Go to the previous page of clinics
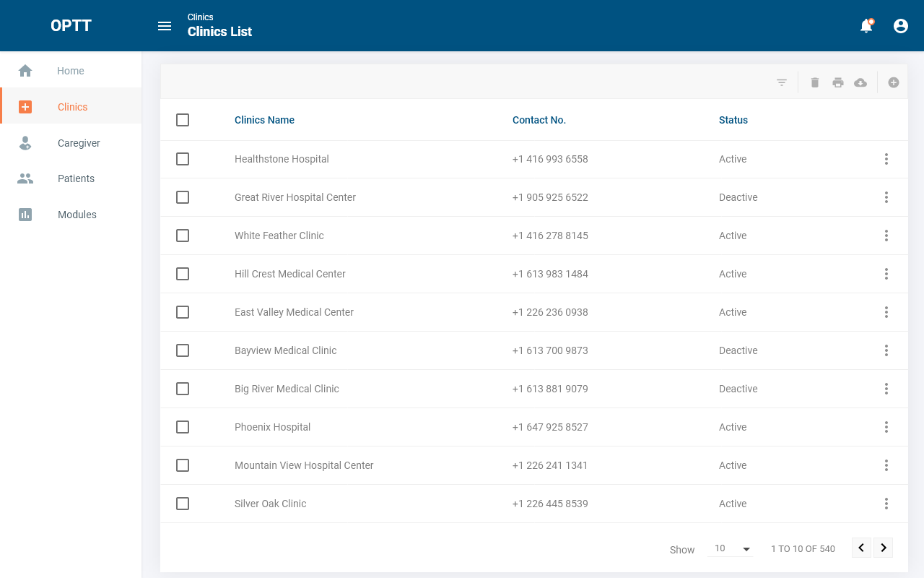The image size is (924, 578). (861, 548)
